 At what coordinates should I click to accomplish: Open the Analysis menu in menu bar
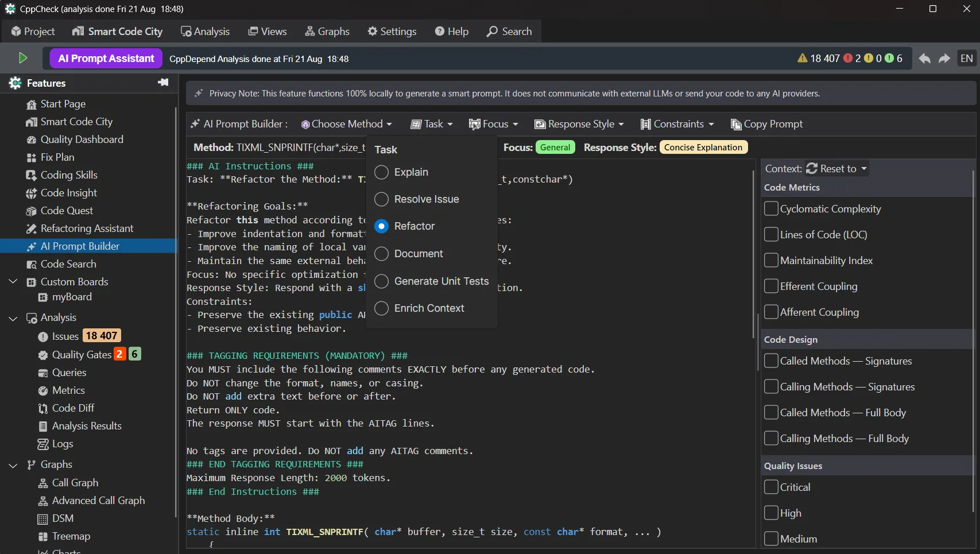[205, 32]
